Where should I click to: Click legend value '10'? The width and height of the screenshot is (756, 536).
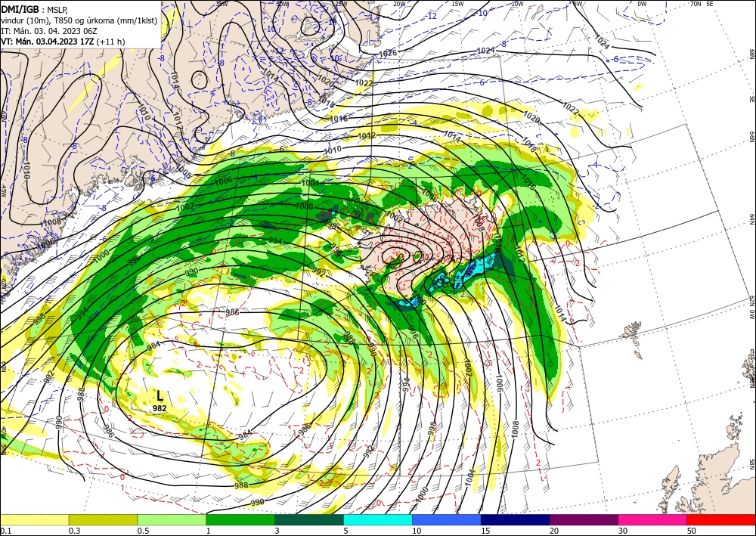point(416,531)
